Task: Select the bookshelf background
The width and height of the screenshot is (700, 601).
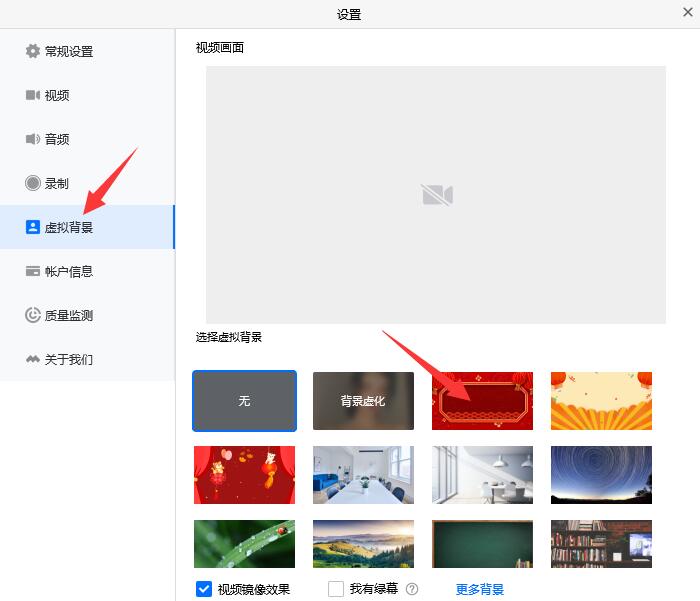Action: pos(601,544)
